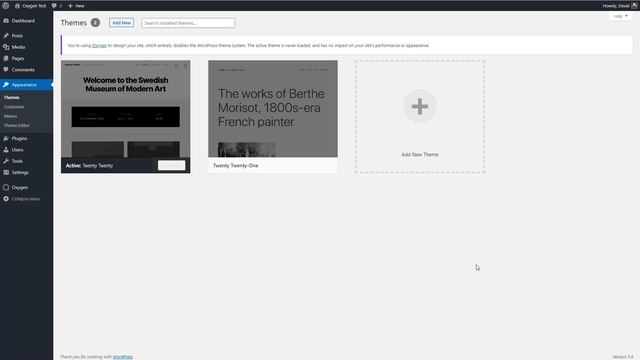Screen dimensions: 640x360
Task: Click the Posts pin icon
Action: tap(6, 36)
